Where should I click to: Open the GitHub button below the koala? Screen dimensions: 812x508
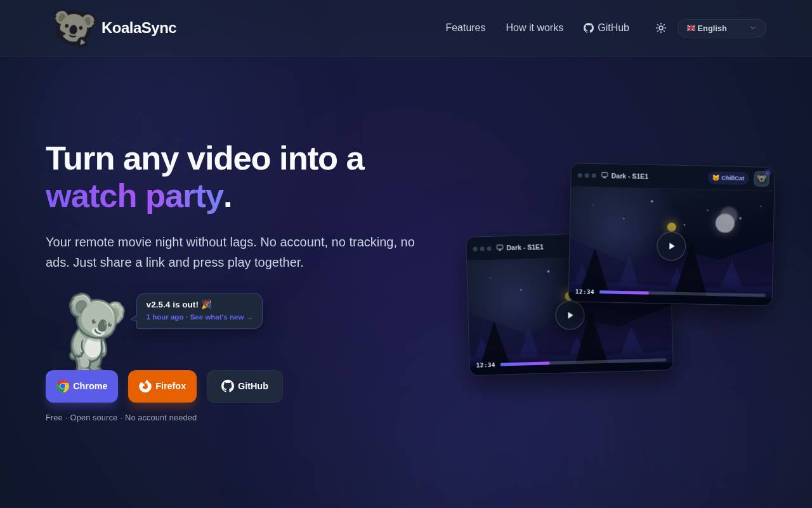point(245,386)
